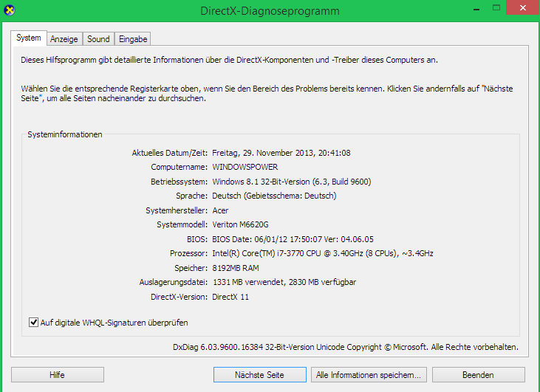Image resolution: width=540 pixels, height=392 pixels.
Task: Click the language value Deutsch (Gebietsschema: Deutsch)
Action: click(274, 196)
